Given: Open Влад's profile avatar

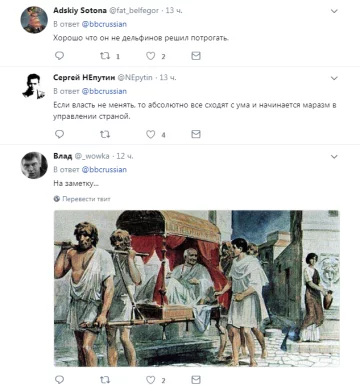Looking at the screenshot, I should (34, 165).
